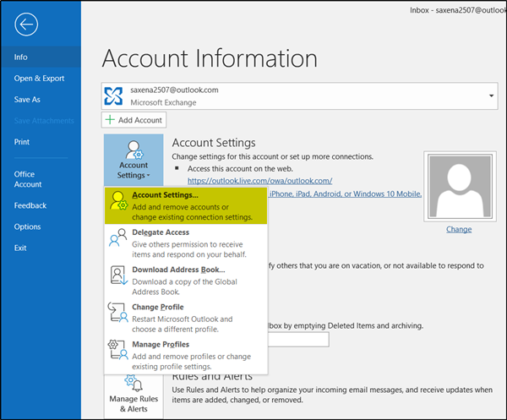Click the back arrow circle icon
Image resolution: width=507 pixels, height=420 pixels.
[26, 25]
